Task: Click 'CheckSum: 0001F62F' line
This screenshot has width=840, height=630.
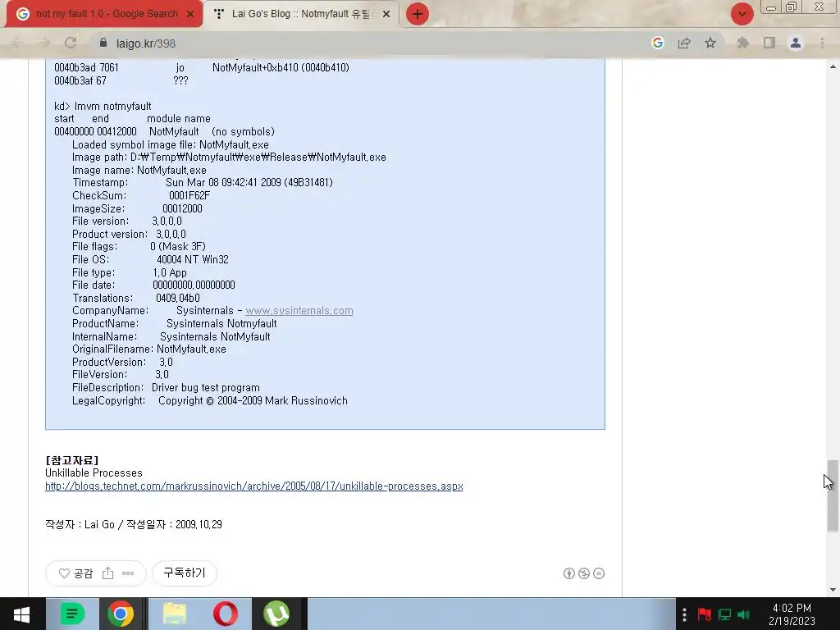Action: [x=141, y=195]
